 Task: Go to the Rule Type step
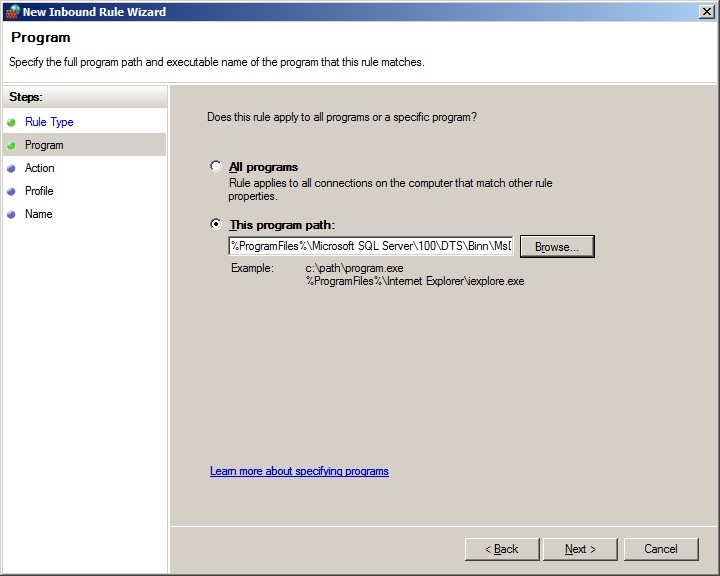(x=49, y=122)
